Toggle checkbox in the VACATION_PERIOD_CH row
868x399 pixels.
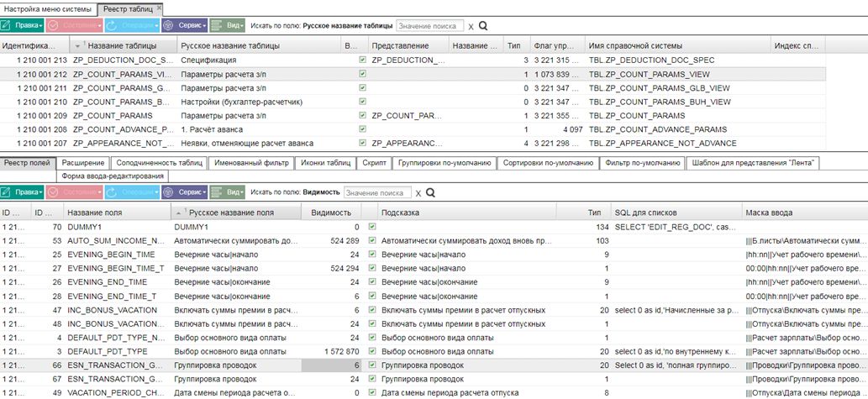coord(372,393)
